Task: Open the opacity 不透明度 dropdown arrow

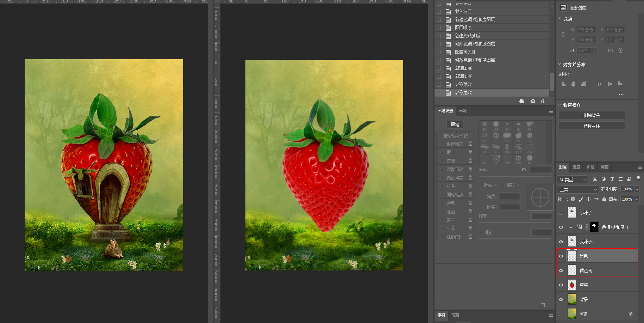Action: coord(637,189)
